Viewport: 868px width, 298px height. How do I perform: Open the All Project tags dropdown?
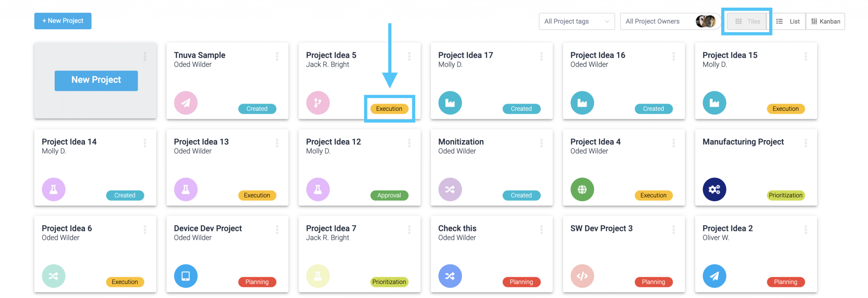pos(577,21)
